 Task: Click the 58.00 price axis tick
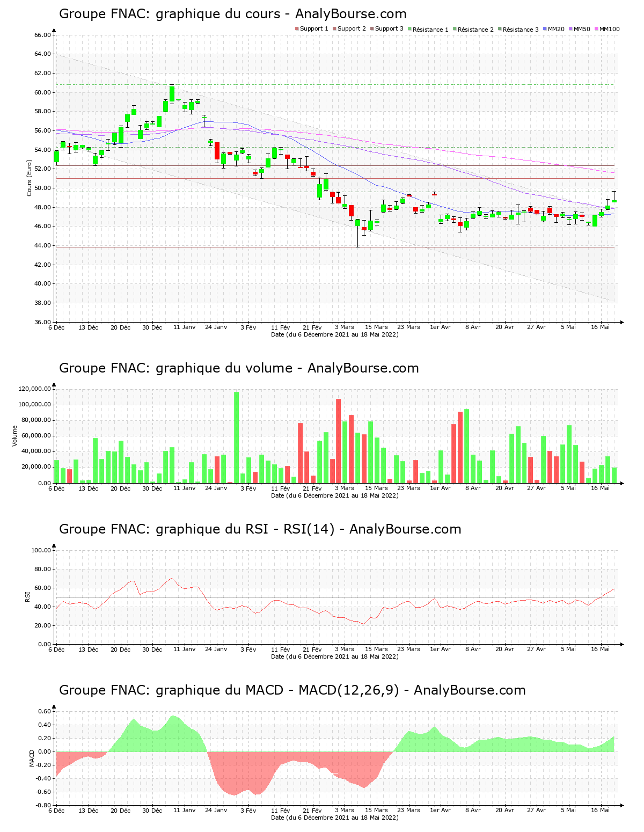click(43, 112)
